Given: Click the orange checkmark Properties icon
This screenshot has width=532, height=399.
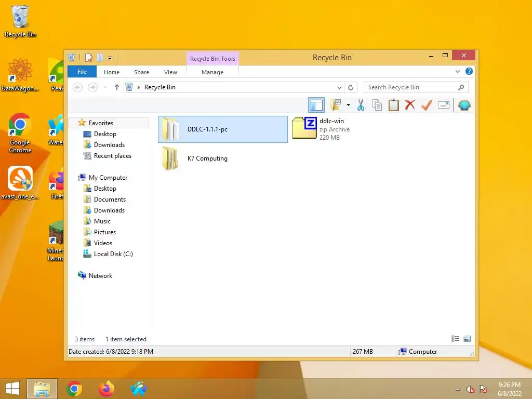Looking at the screenshot, I should 427,105.
